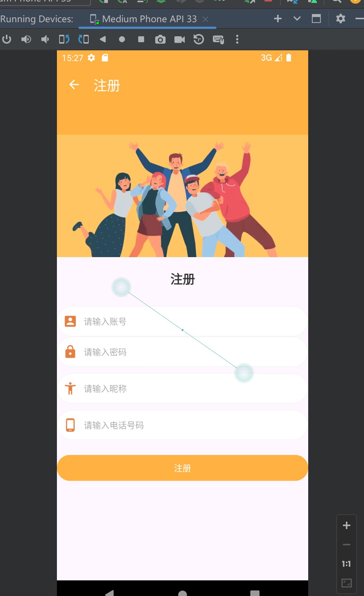Close the Medium Phone API 33 tab

click(205, 19)
